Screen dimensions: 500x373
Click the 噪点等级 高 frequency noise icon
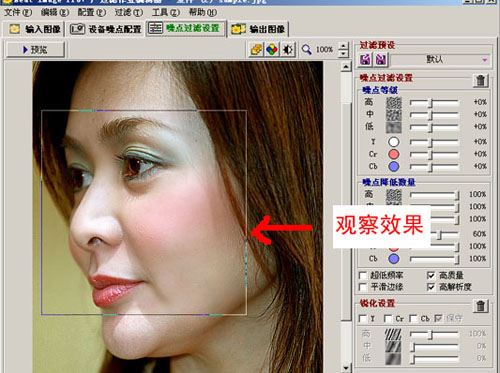(394, 102)
